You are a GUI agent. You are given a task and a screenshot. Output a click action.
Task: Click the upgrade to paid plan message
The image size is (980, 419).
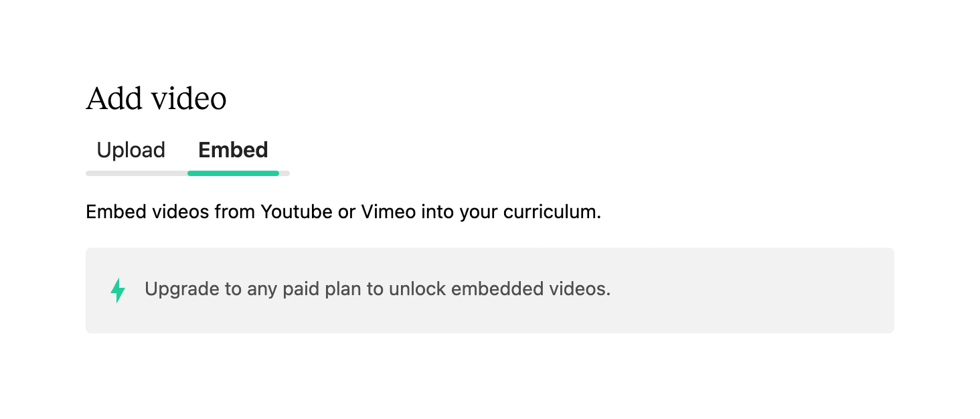pyautogui.click(x=378, y=289)
